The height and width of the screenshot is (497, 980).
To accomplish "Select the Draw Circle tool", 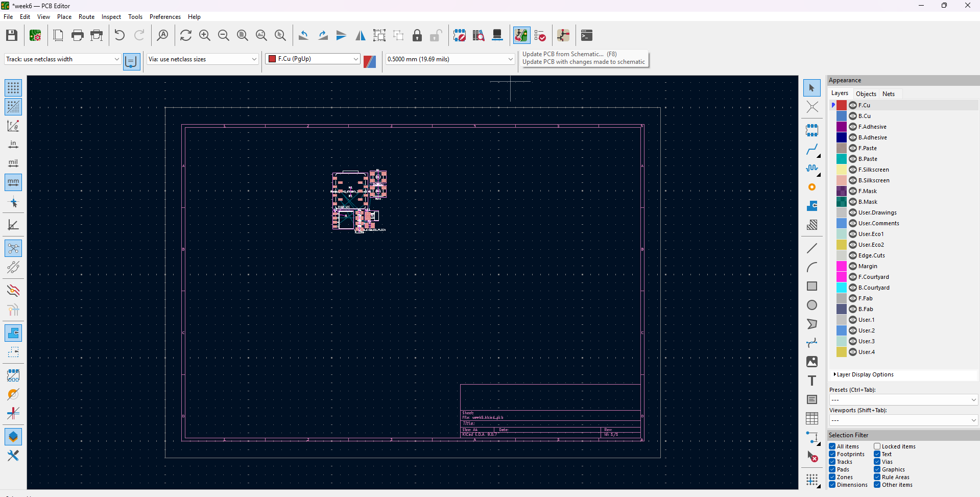I will [x=811, y=305].
